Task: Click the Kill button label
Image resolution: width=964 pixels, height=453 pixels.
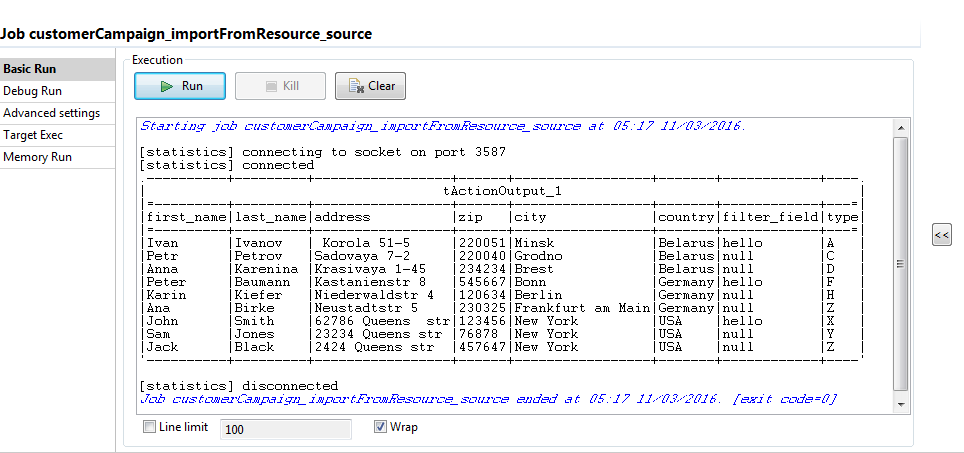Action: (291, 86)
